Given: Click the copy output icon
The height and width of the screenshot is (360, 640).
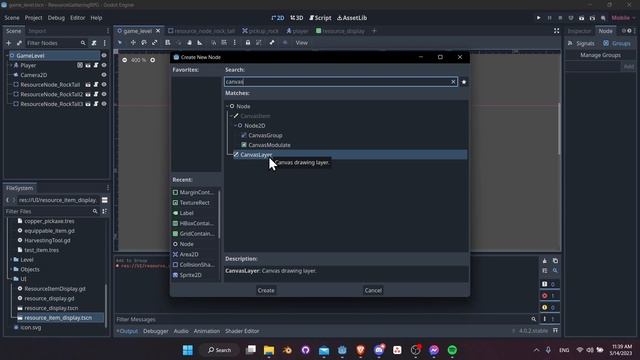Looking at the screenshot, I should pos(555,261).
